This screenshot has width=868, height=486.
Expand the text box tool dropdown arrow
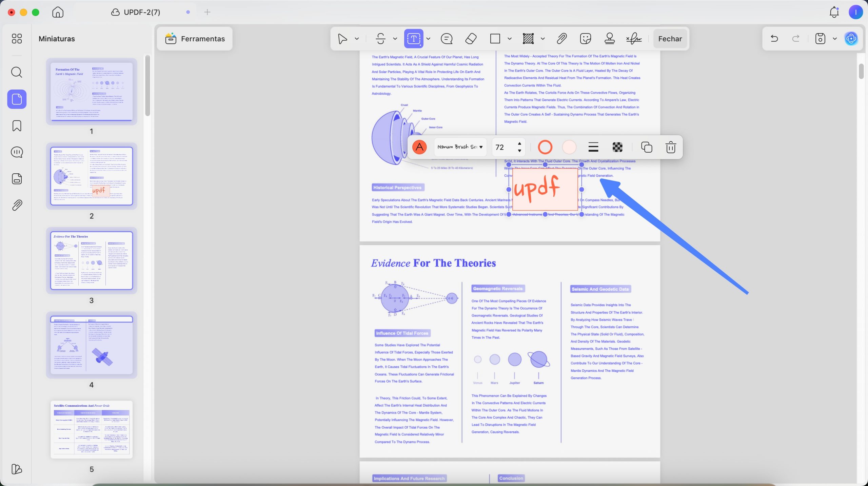pyautogui.click(x=428, y=39)
